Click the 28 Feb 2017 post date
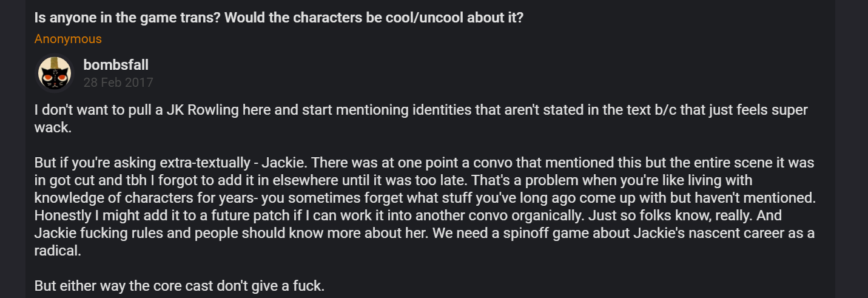Screen dimensions: 868x298 click(x=118, y=83)
